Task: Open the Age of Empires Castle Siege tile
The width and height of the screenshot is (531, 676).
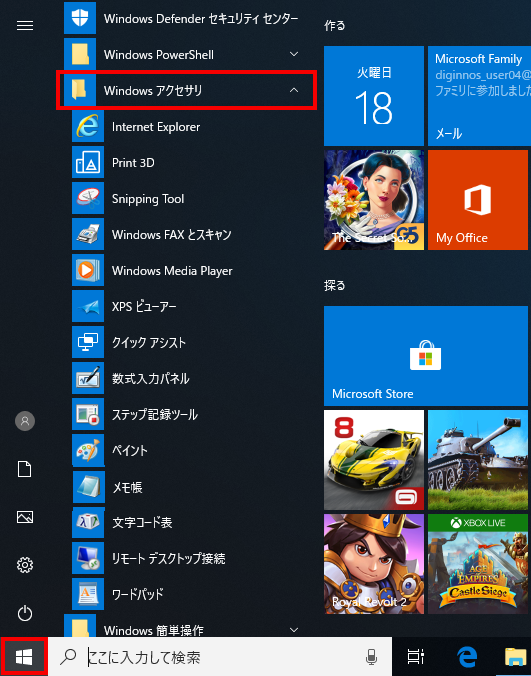Action: click(478, 564)
